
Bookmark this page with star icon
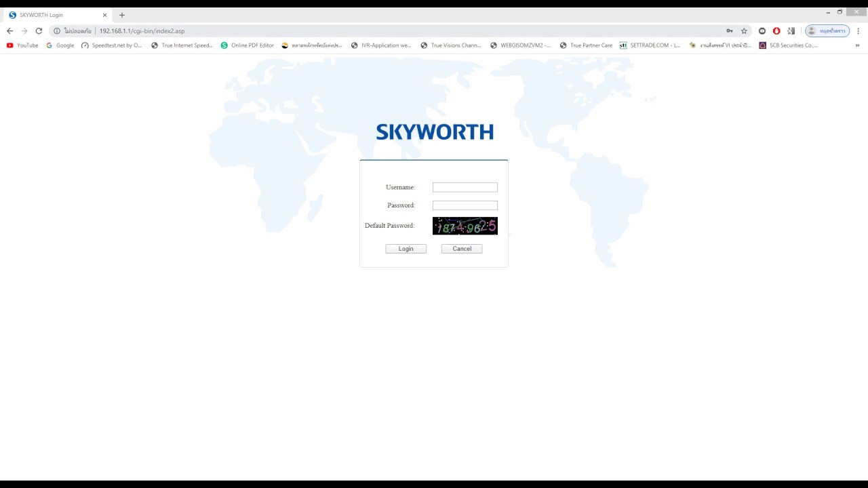click(744, 31)
